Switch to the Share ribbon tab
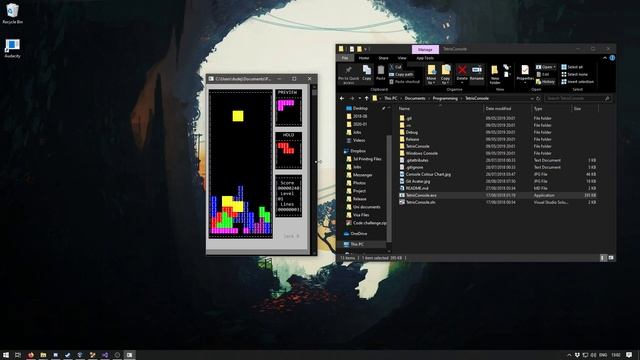This screenshot has height=360, width=640. 383,58
